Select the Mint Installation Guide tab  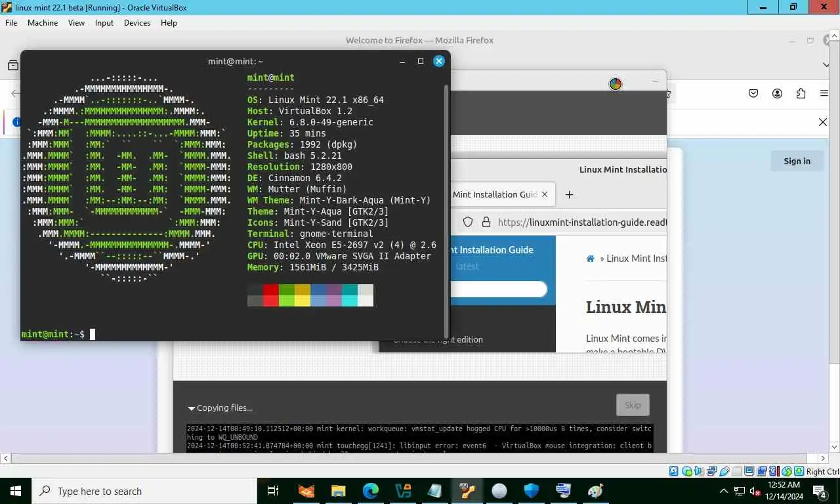coord(502,194)
